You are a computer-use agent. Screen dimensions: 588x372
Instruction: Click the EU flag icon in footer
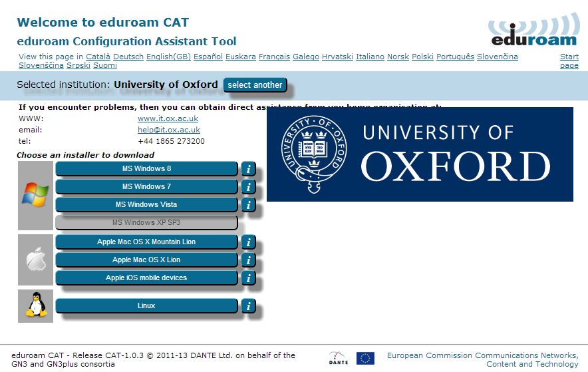click(x=365, y=358)
